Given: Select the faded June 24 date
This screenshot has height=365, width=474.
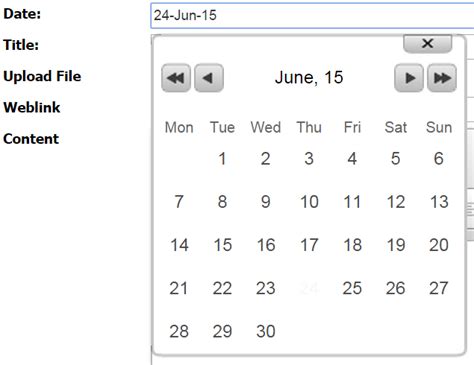Looking at the screenshot, I should (x=309, y=288).
